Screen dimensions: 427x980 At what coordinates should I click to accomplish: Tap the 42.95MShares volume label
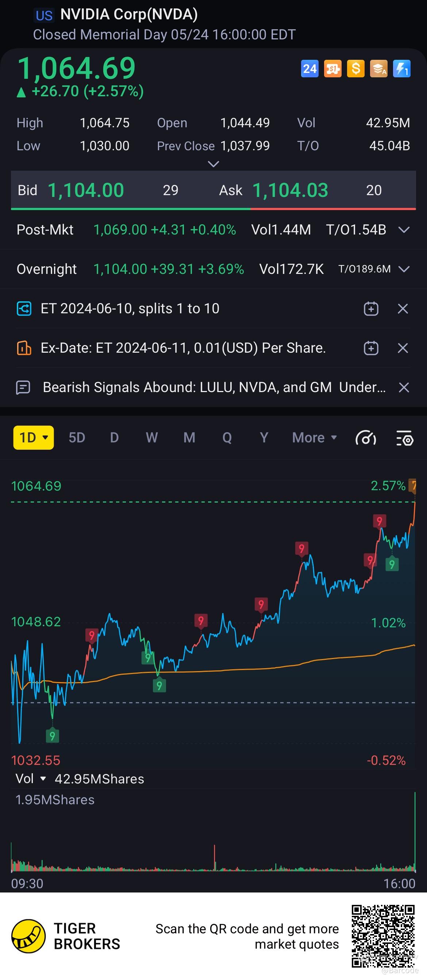(x=99, y=779)
